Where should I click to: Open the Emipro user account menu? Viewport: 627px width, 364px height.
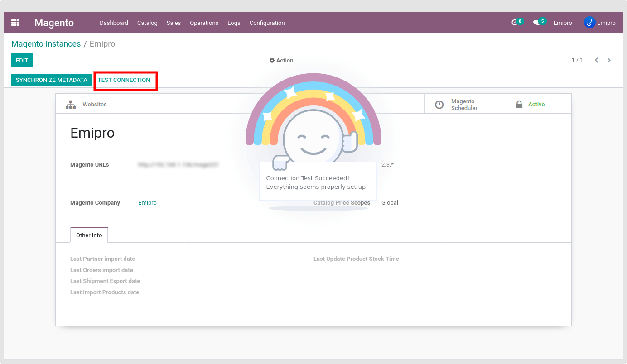coord(600,23)
